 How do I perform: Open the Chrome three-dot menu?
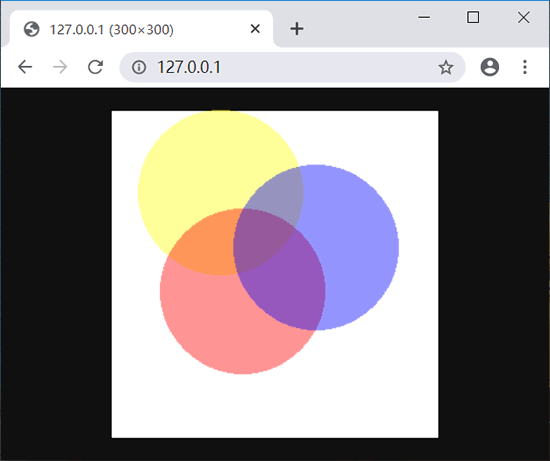pos(525,67)
